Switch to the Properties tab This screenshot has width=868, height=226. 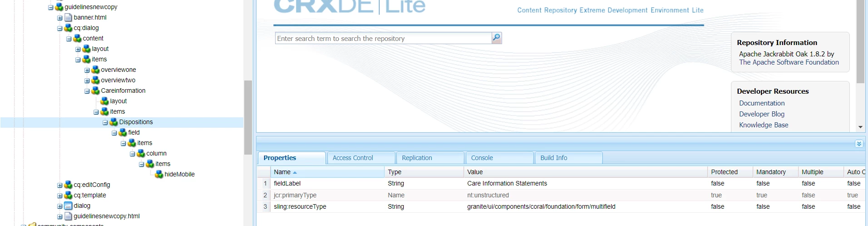point(292,158)
